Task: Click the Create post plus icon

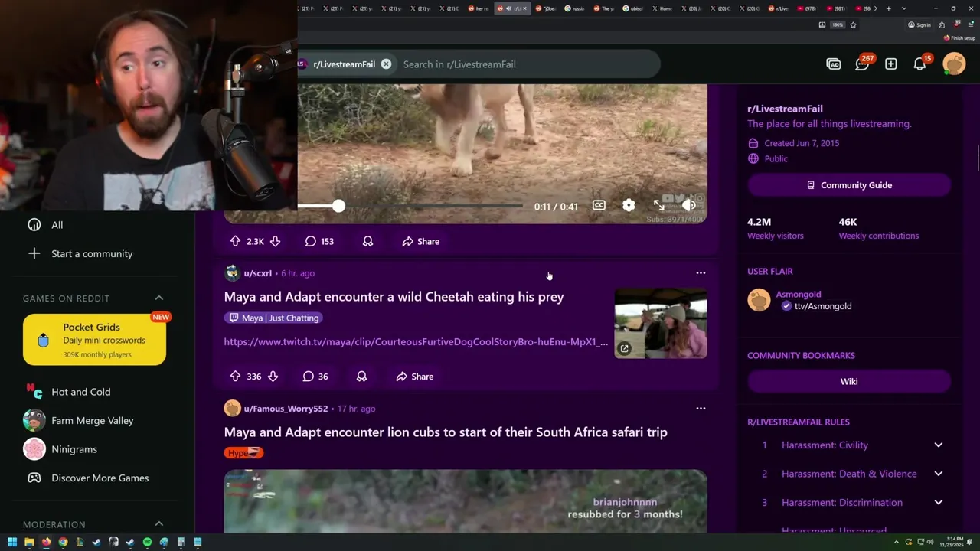Action: (891, 64)
